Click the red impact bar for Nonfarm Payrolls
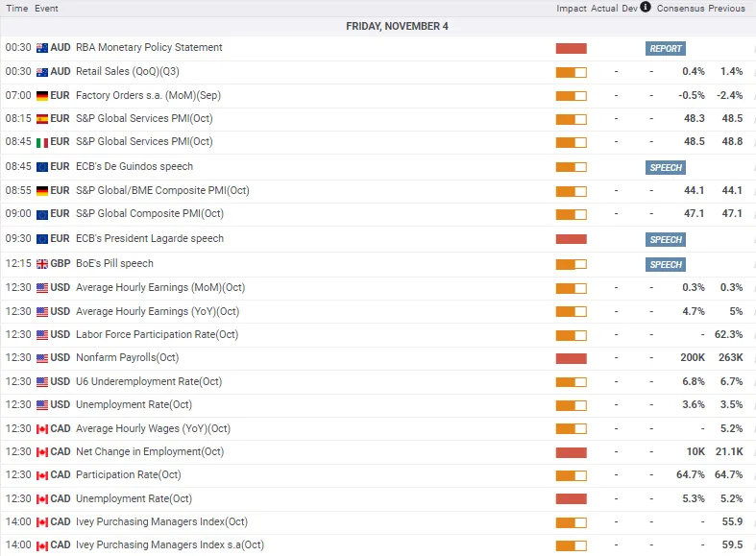 point(571,358)
